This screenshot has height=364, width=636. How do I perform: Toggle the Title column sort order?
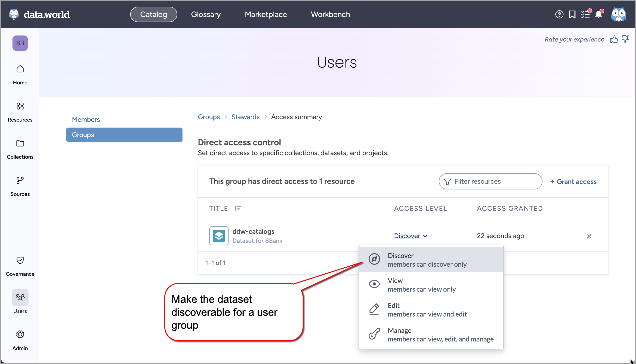point(237,208)
